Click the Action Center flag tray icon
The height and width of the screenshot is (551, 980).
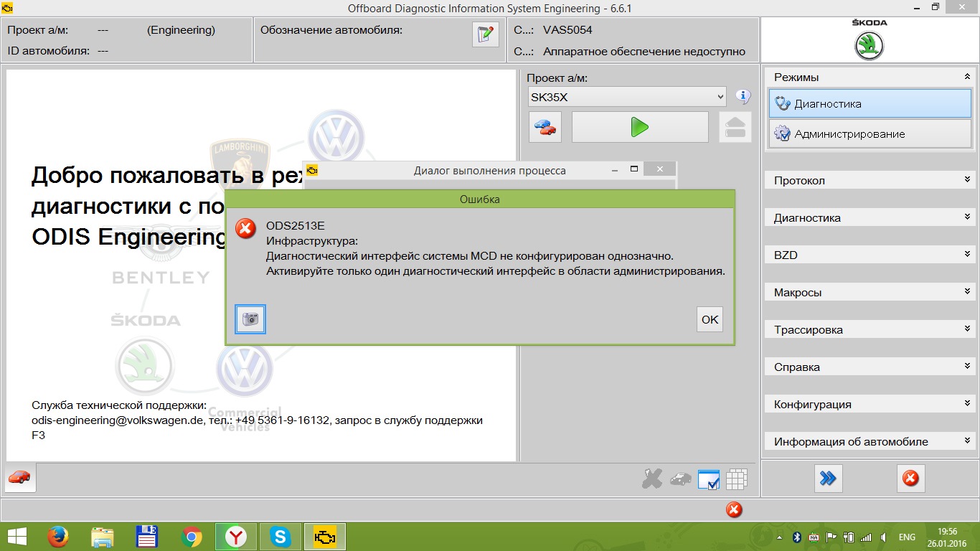click(x=831, y=537)
